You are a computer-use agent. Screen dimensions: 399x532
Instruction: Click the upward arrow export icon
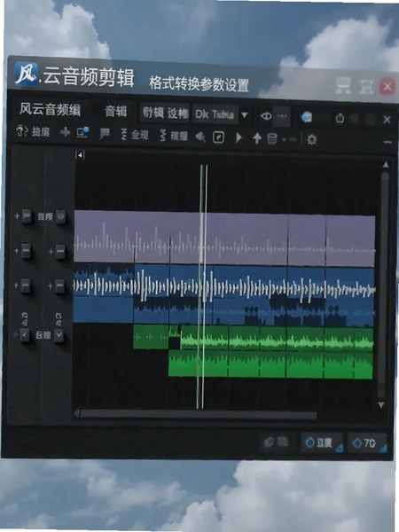(x=257, y=137)
